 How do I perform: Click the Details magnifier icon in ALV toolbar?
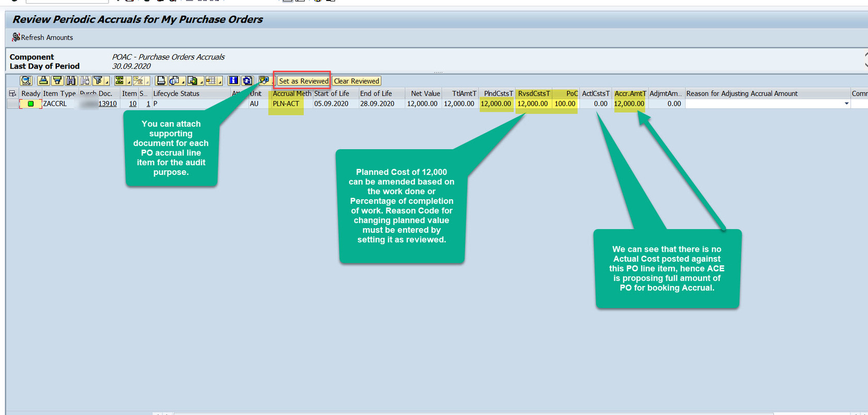pyautogui.click(x=26, y=81)
